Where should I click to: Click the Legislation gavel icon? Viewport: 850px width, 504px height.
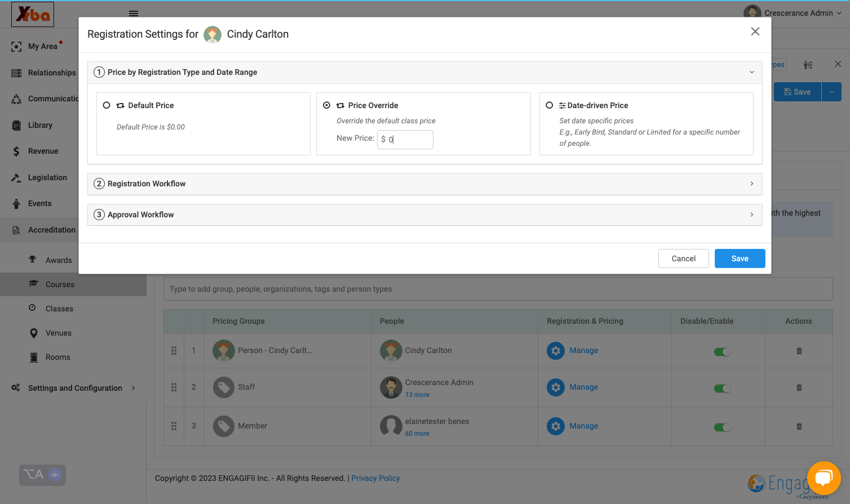tap(16, 178)
